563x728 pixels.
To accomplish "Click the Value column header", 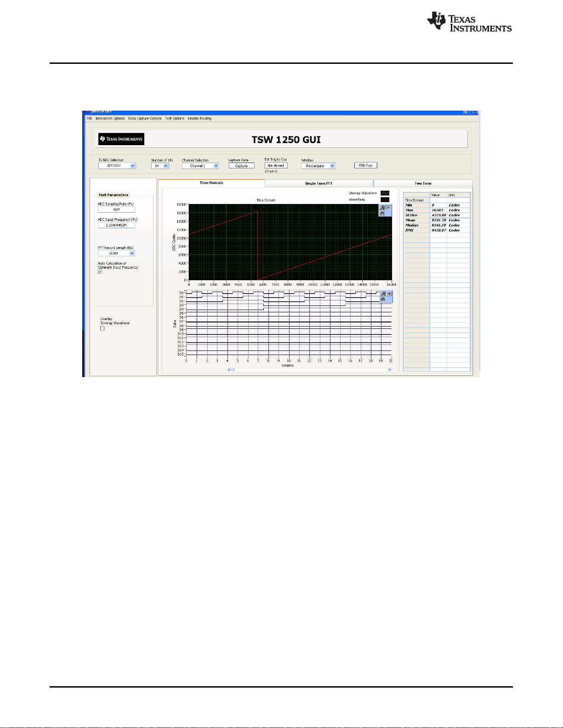I will click(x=438, y=195).
